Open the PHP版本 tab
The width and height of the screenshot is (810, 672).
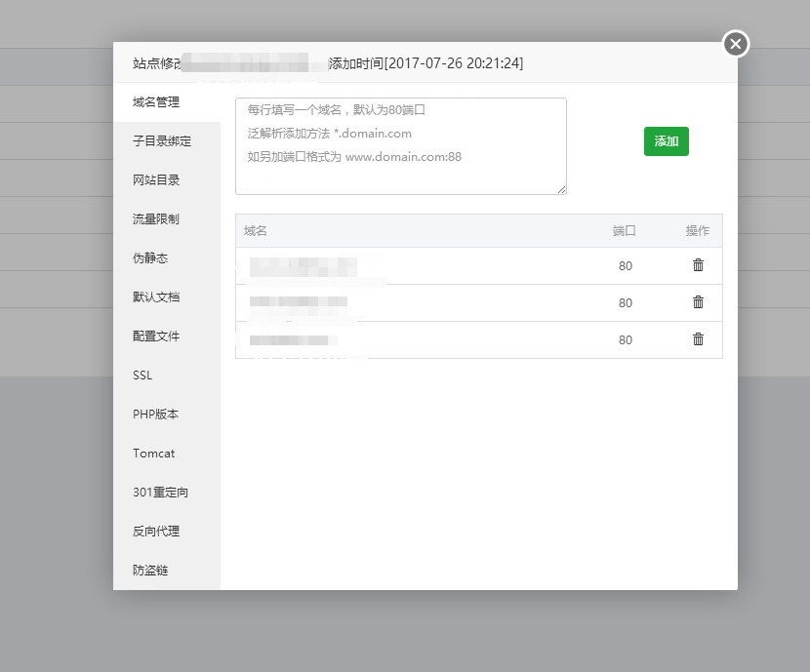point(167,414)
